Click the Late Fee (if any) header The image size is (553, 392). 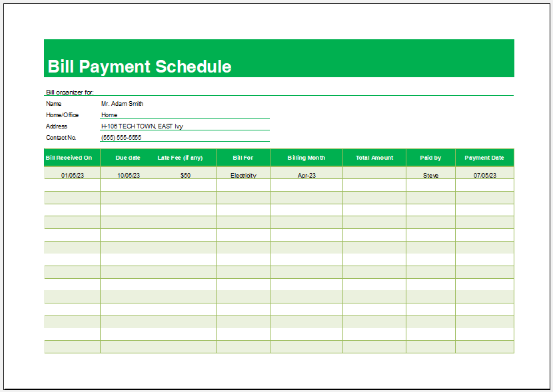tap(180, 158)
